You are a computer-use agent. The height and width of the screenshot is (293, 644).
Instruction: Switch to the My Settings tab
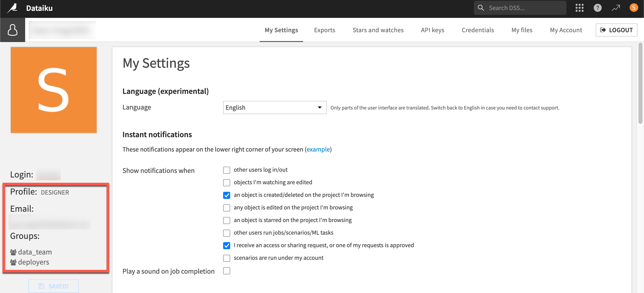[x=281, y=30]
